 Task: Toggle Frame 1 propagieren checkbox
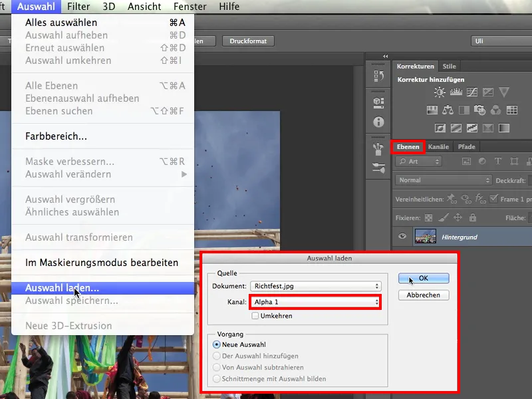(493, 198)
